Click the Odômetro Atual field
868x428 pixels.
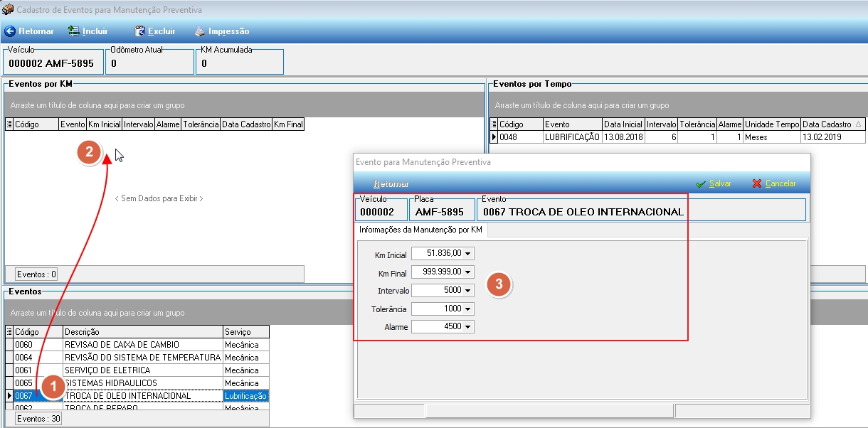pos(149,63)
